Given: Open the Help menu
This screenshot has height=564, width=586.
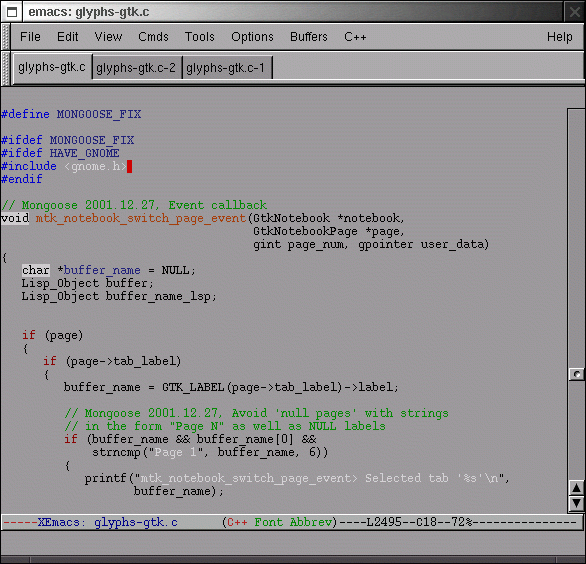Looking at the screenshot, I should 559,37.
